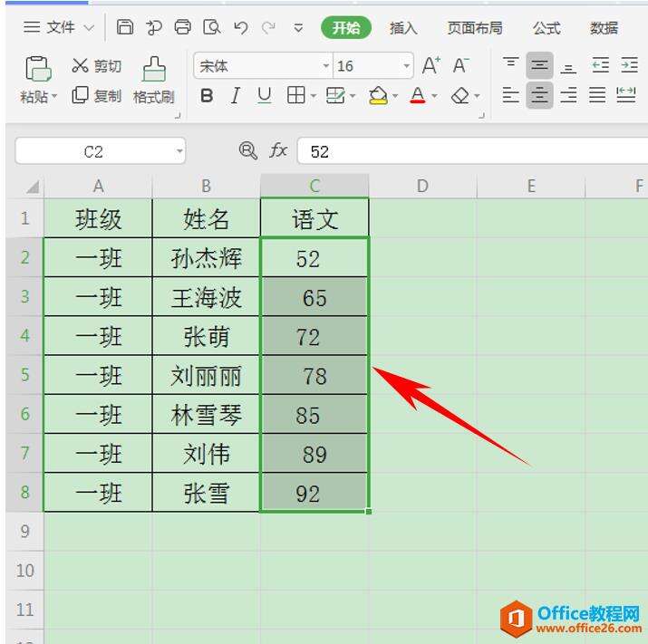The width and height of the screenshot is (648, 644).
Task: Toggle horizontal center alignment
Action: (539, 95)
